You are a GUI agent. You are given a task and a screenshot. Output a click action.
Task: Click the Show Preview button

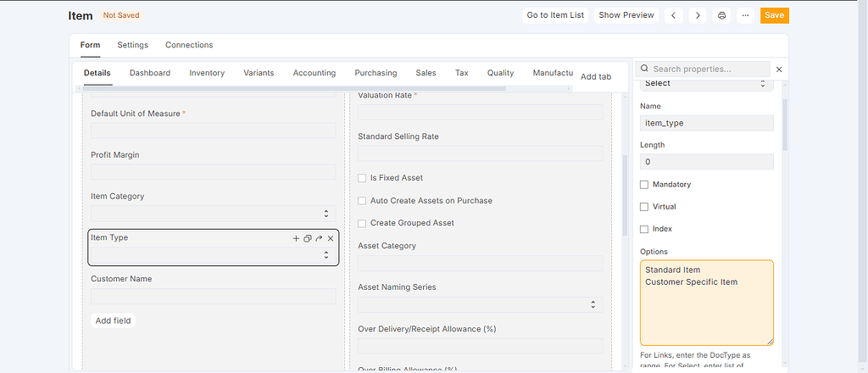click(626, 15)
